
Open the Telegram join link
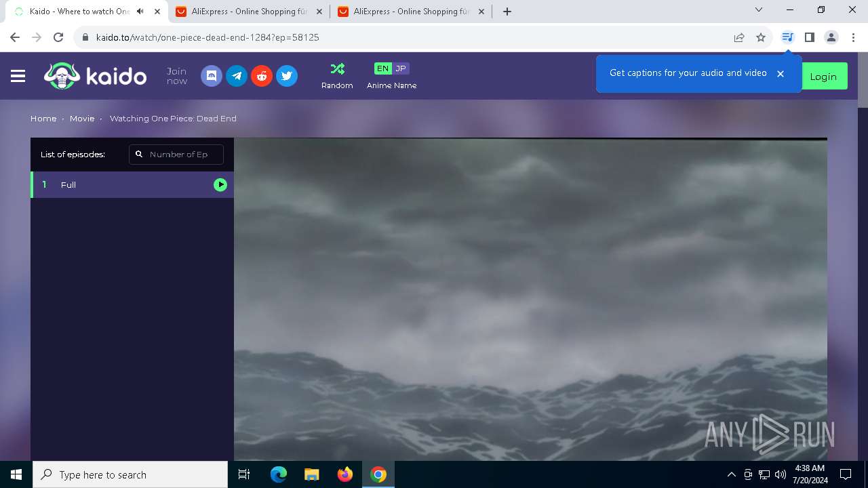[237, 76]
